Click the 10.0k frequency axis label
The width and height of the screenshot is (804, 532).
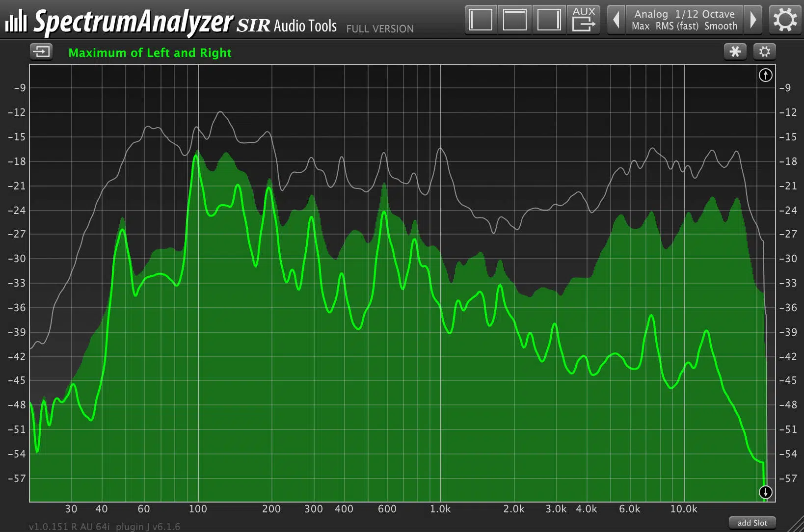click(684, 509)
